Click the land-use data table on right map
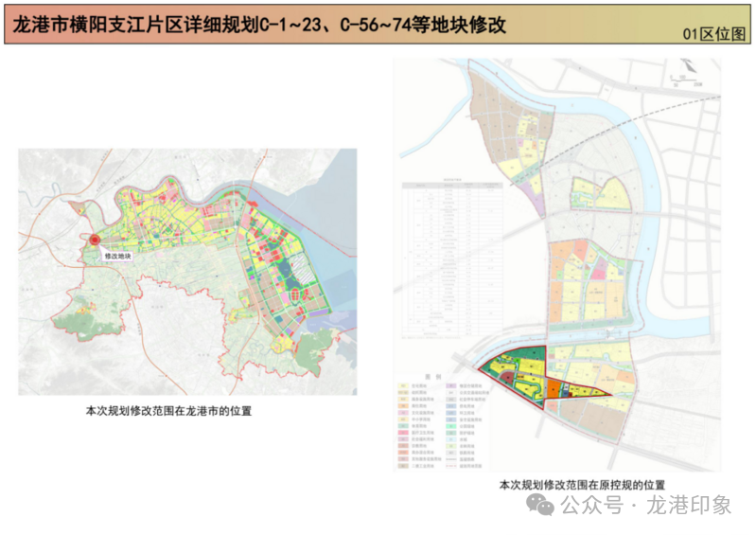 (x=452, y=259)
